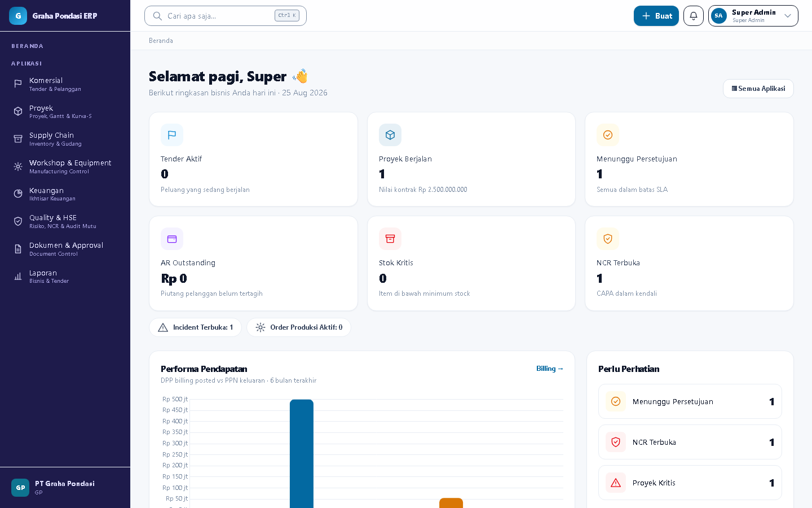Open Workshop & Equipment sidebar item
Screen dimensions: 812x508
pos(65,167)
